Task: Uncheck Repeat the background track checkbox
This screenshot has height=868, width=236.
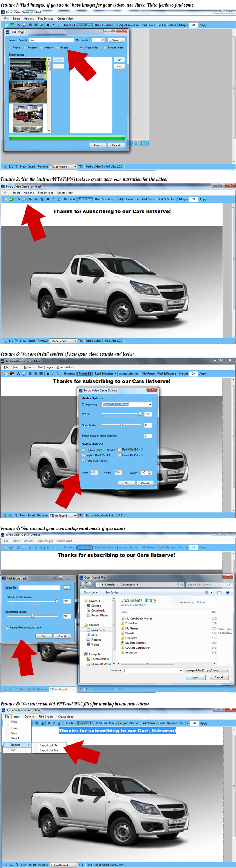Action: click(7, 627)
